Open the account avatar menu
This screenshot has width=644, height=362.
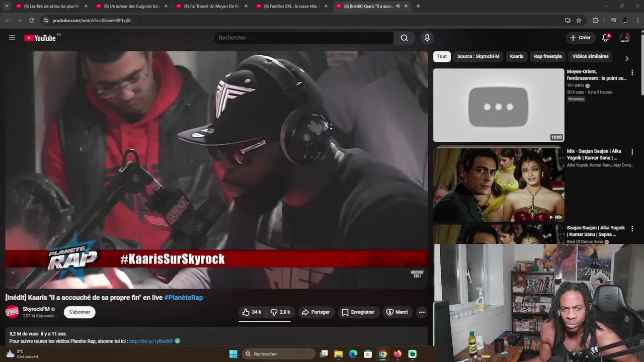(625, 38)
